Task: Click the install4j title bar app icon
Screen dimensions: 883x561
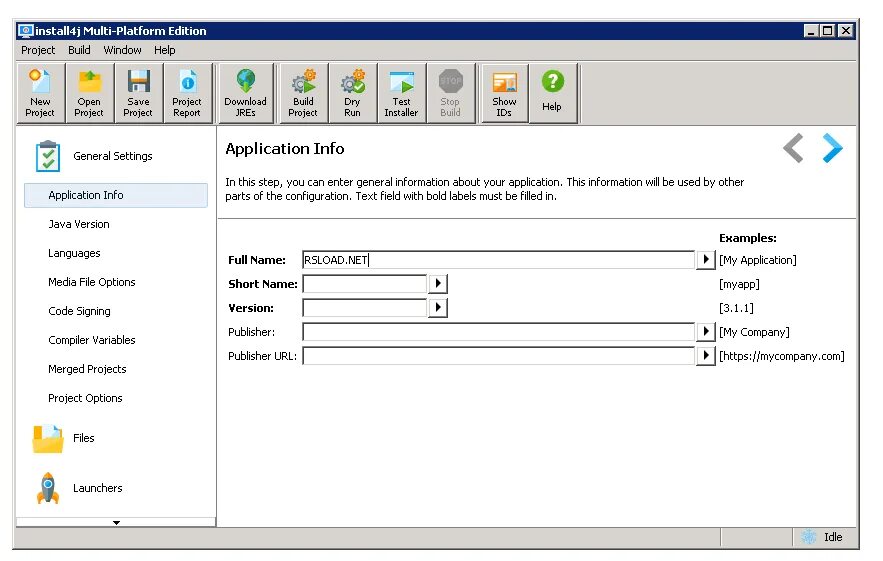Action: (x=25, y=30)
